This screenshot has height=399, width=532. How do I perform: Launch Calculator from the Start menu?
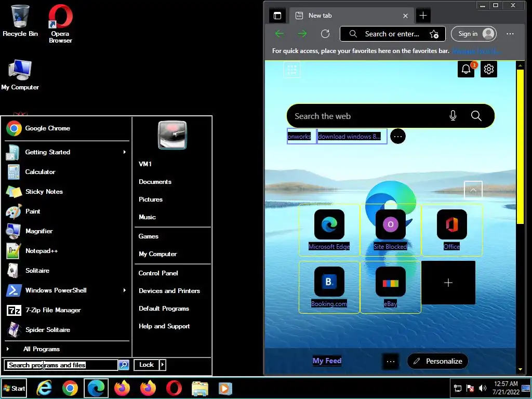(67, 172)
